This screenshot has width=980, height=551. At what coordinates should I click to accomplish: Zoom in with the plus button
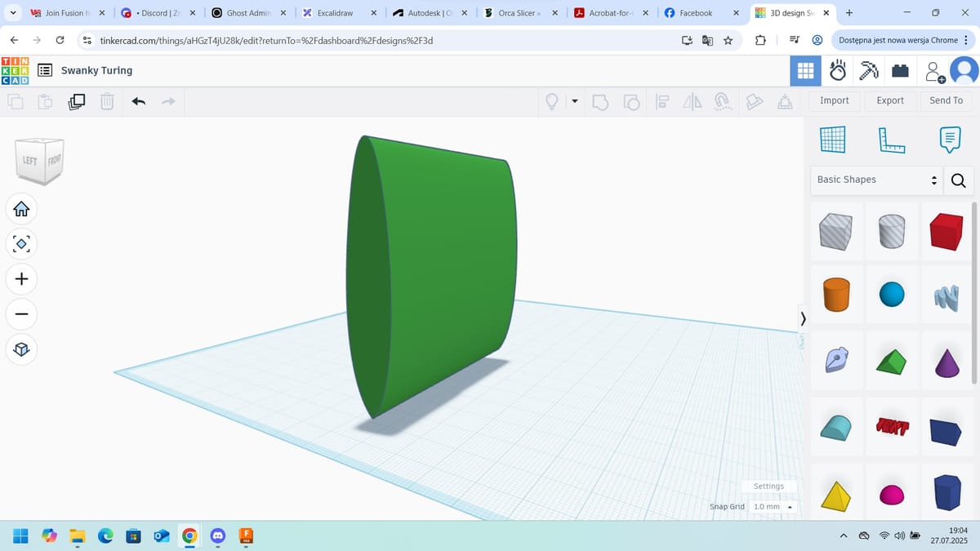pyautogui.click(x=21, y=279)
